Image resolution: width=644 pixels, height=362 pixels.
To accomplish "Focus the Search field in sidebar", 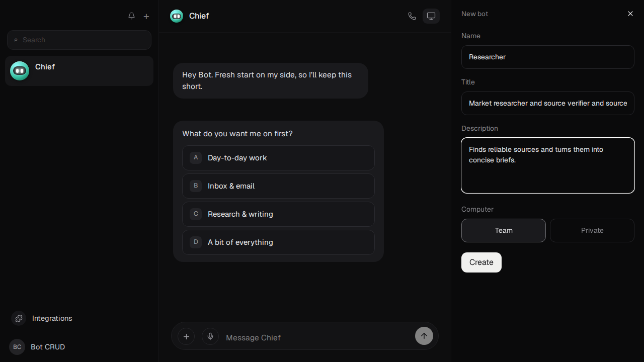I will point(79,40).
